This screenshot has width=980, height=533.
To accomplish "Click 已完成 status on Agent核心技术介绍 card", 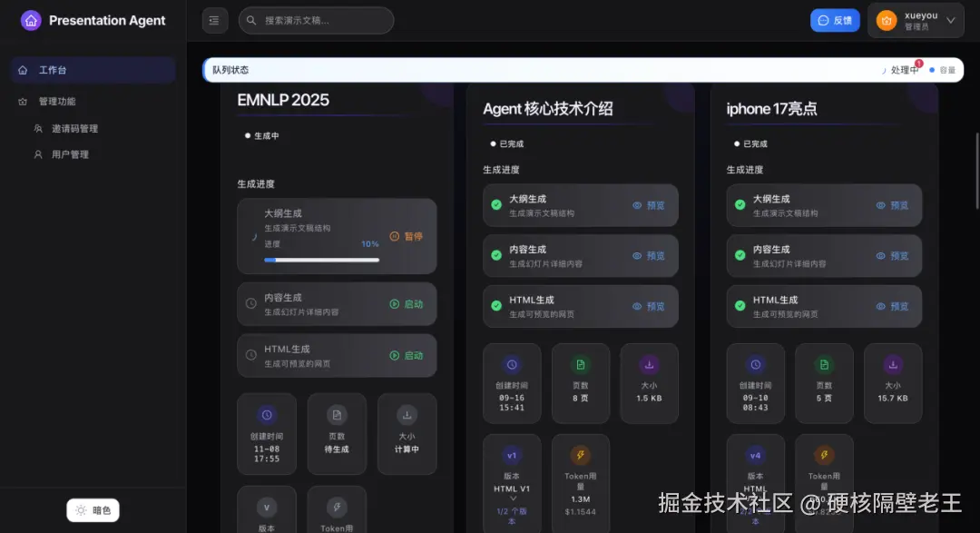I will tap(507, 143).
